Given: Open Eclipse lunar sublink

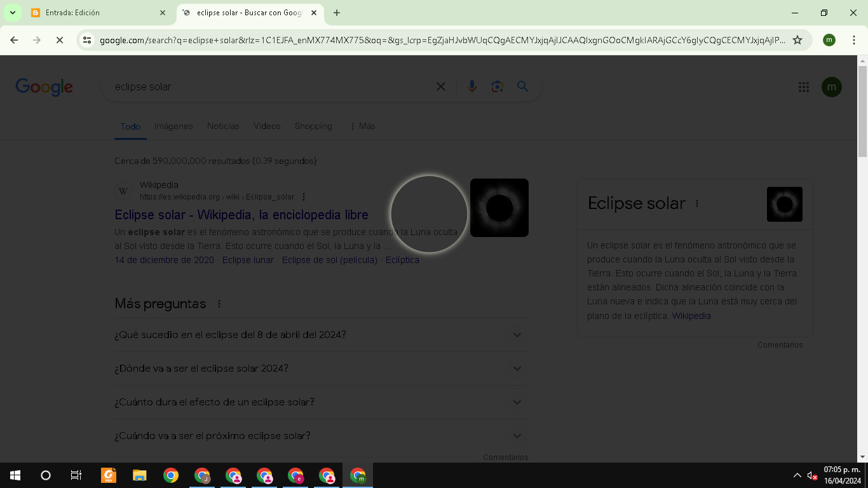Looking at the screenshot, I should coord(248,260).
